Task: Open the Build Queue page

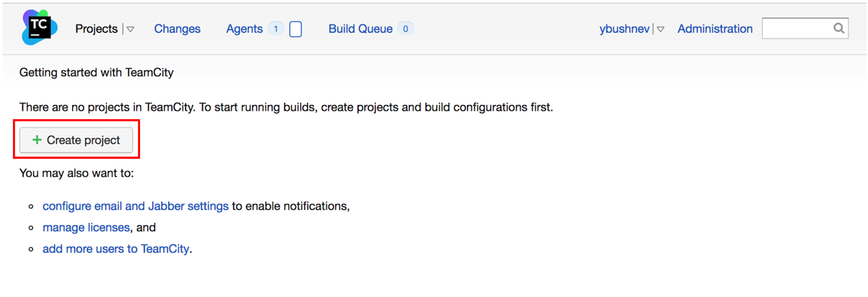Action: [361, 29]
